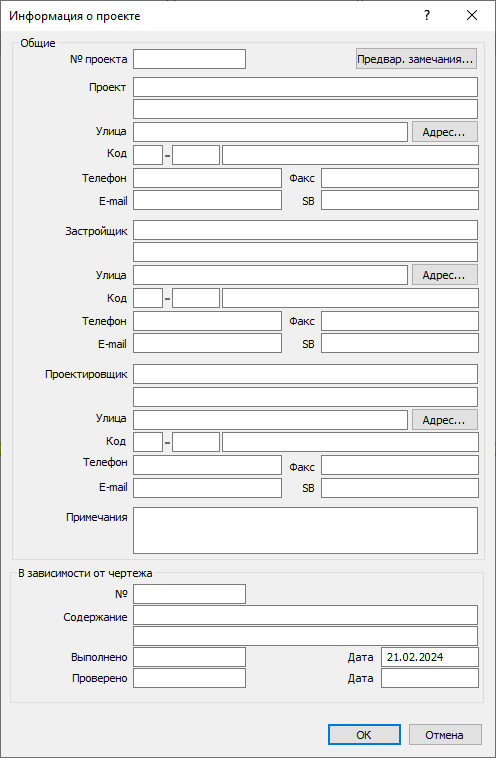Click Факс field in Проектировщик section
The width and height of the screenshot is (496, 758).
coord(400,465)
